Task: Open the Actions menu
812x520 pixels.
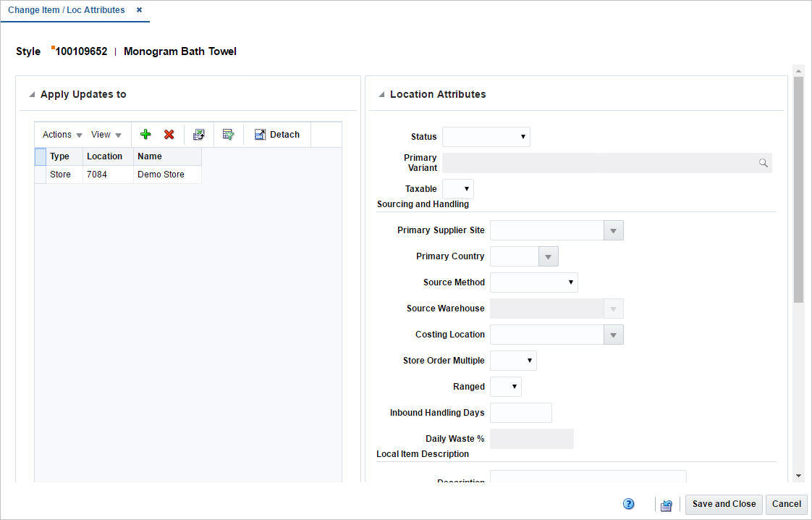Action: coord(60,134)
